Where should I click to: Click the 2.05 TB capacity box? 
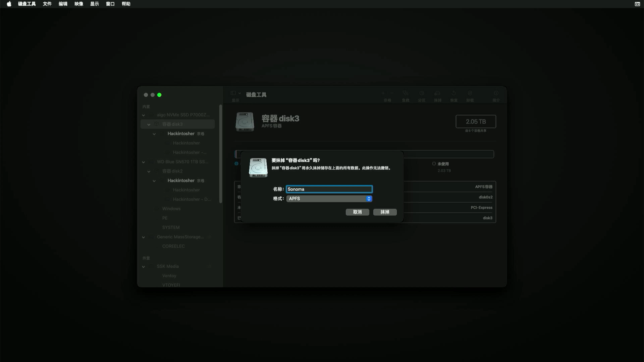[476, 121]
